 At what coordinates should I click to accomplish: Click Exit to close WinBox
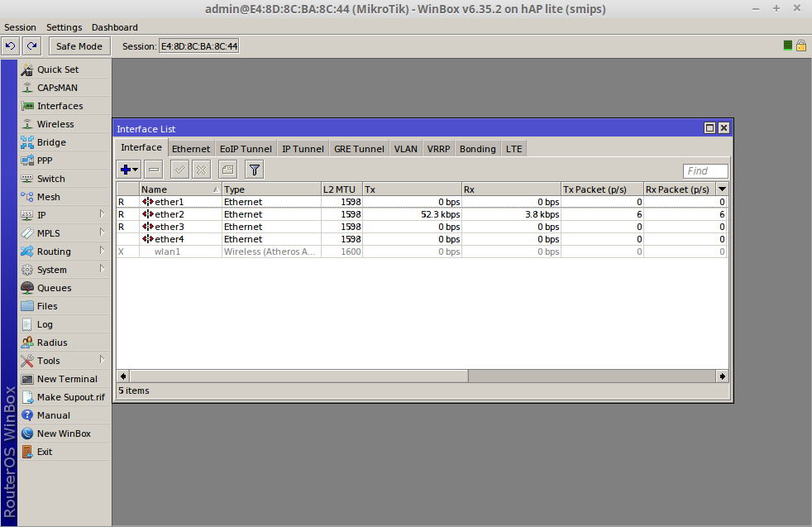(x=46, y=451)
